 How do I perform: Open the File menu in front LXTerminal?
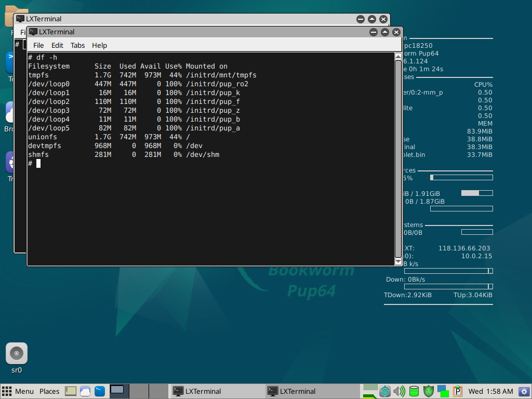tap(38, 46)
